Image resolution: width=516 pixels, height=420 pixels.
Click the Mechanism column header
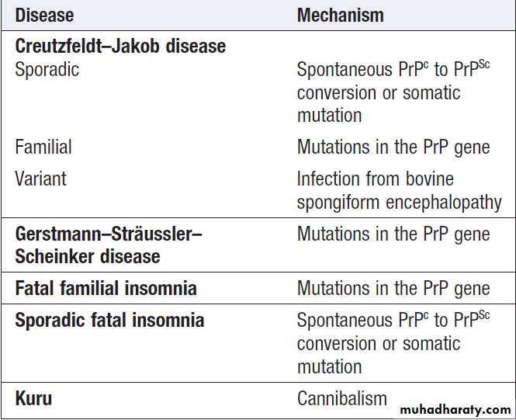click(340, 16)
